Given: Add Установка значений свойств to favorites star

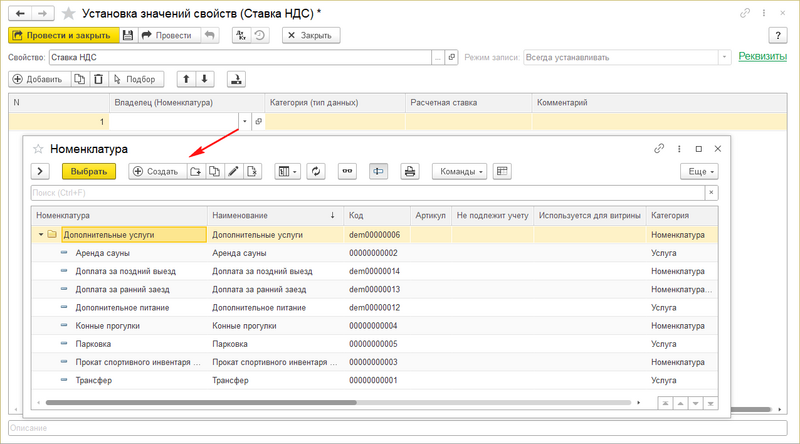Looking at the screenshot, I should tap(68, 12).
